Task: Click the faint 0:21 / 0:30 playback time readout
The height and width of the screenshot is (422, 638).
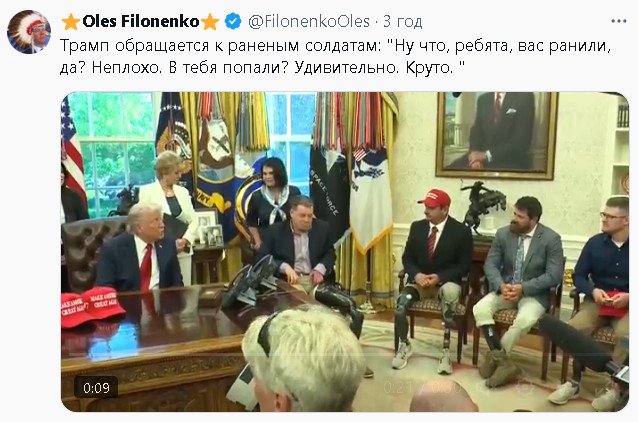Action: (422, 387)
